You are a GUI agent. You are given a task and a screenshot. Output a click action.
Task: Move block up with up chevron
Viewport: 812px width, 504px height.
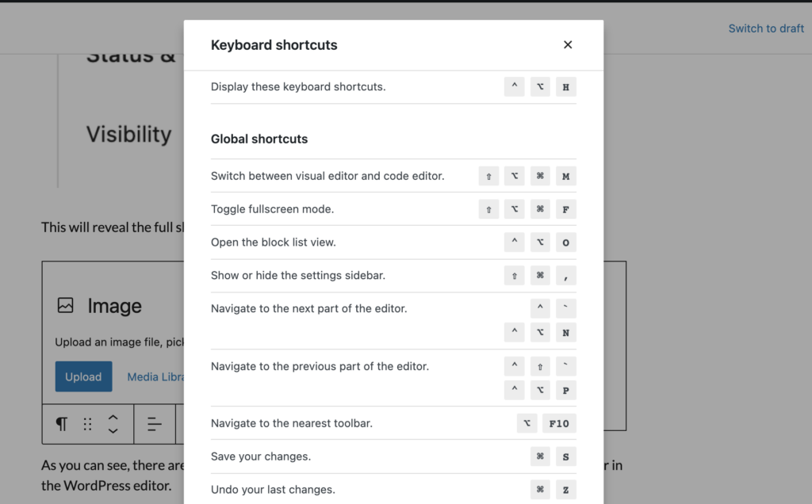[x=113, y=418]
